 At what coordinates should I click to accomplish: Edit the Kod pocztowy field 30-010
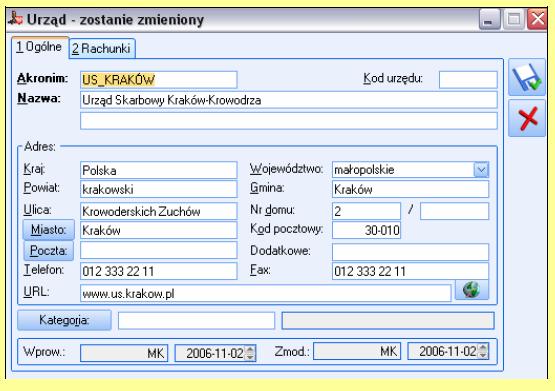pyautogui.click(x=366, y=230)
